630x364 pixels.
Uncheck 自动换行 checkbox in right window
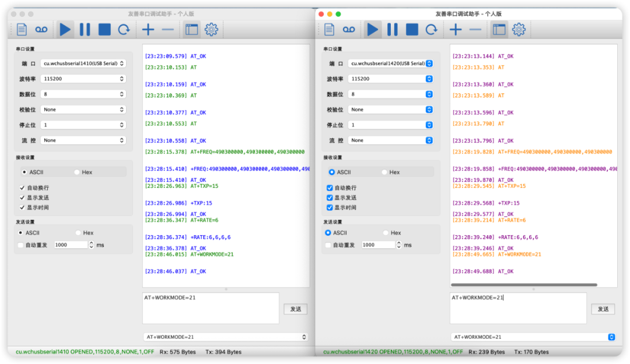[x=330, y=188]
